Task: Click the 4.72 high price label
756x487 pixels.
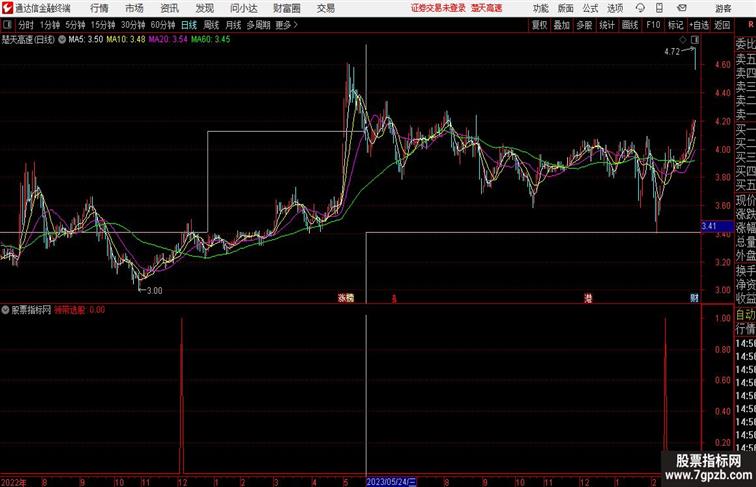Action: pos(672,52)
